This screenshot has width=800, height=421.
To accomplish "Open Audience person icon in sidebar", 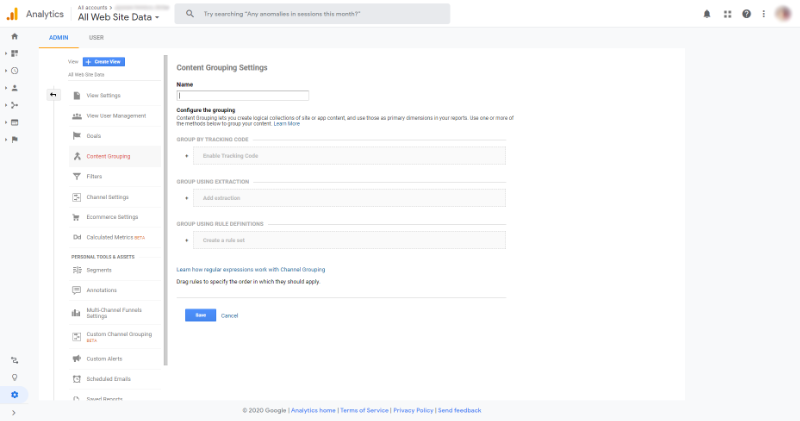I will point(14,88).
